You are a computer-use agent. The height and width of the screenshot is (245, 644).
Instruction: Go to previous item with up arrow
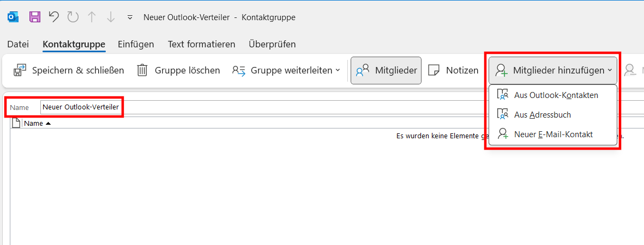pyautogui.click(x=92, y=17)
